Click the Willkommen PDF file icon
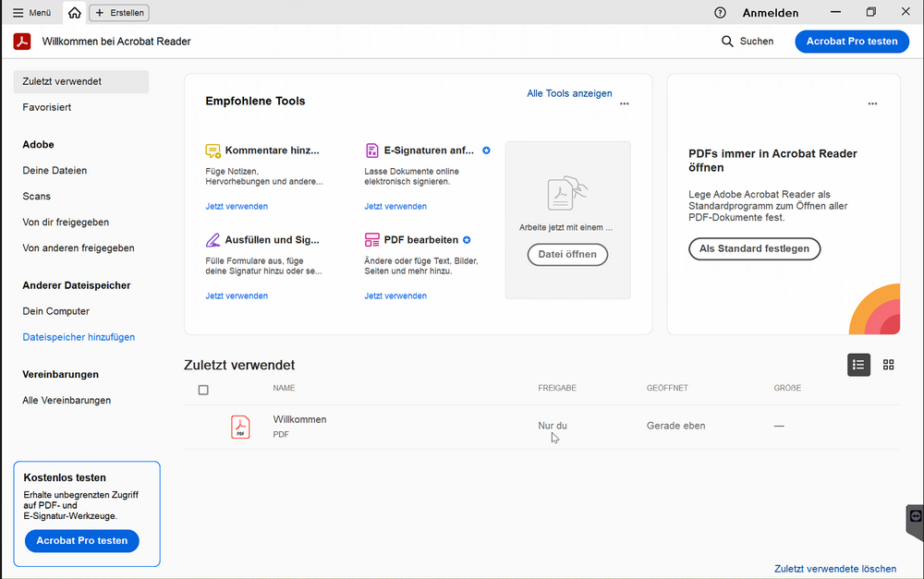Image resolution: width=924 pixels, height=579 pixels. (240, 427)
